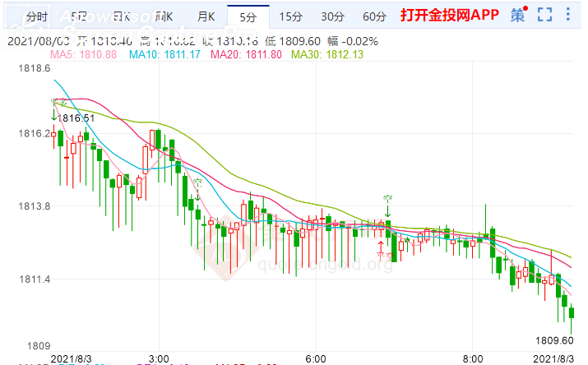Viewport: 588px width, 365px height.
Task: Click the MA30: 1812.13 indicator label
Action: [x=327, y=55]
